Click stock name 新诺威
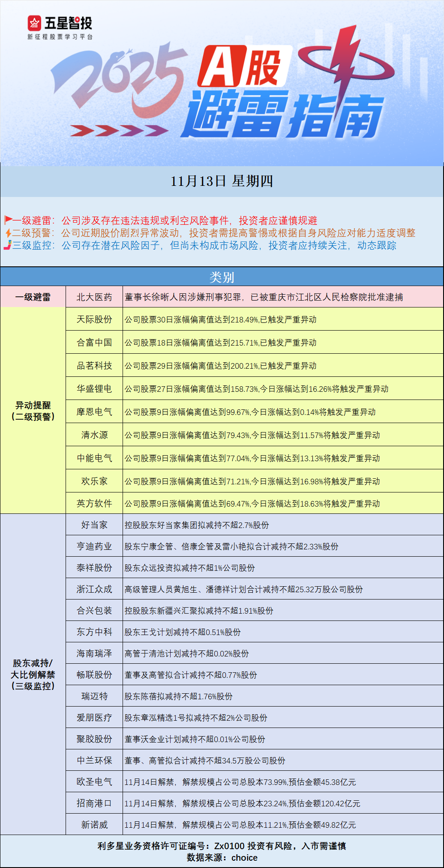This screenshot has width=444, height=868. point(94,824)
